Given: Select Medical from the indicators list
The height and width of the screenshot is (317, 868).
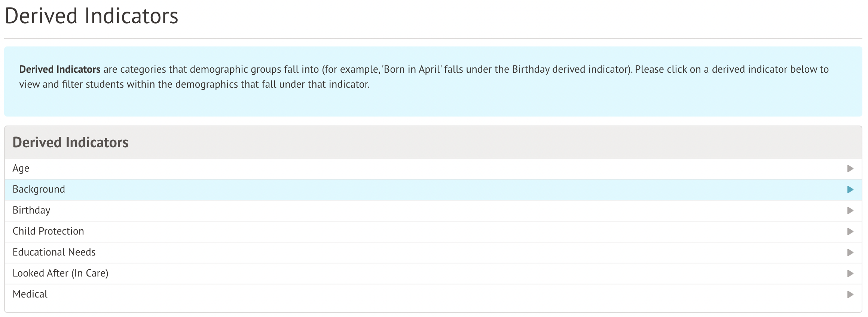Looking at the screenshot, I should tap(30, 295).
